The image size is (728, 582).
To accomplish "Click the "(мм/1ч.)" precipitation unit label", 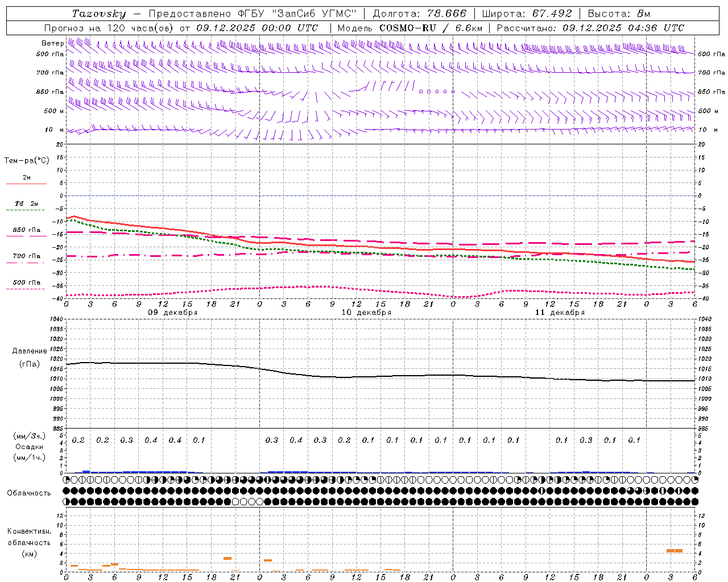I will pyautogui.click(x=29, y=458).
